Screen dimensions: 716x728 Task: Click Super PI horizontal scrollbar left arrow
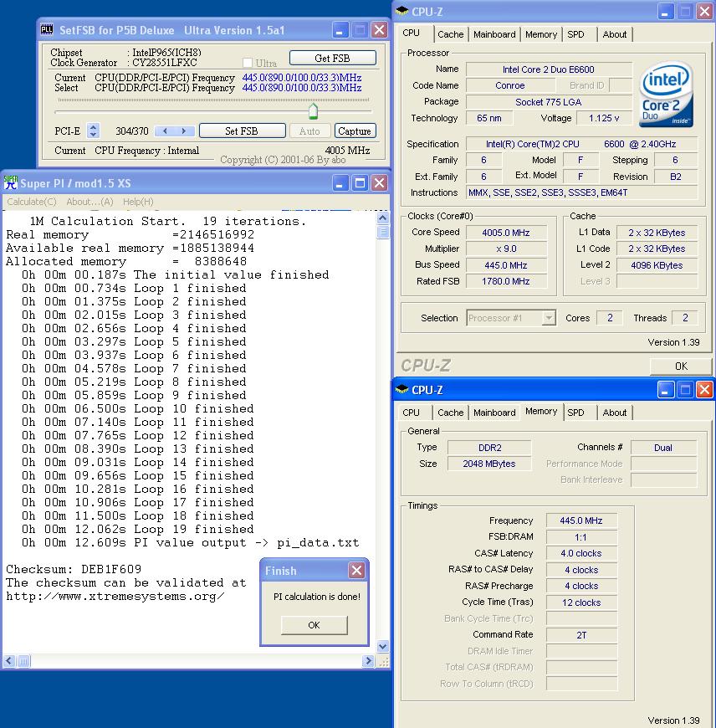pyautogui.click(x=9, y=661)
